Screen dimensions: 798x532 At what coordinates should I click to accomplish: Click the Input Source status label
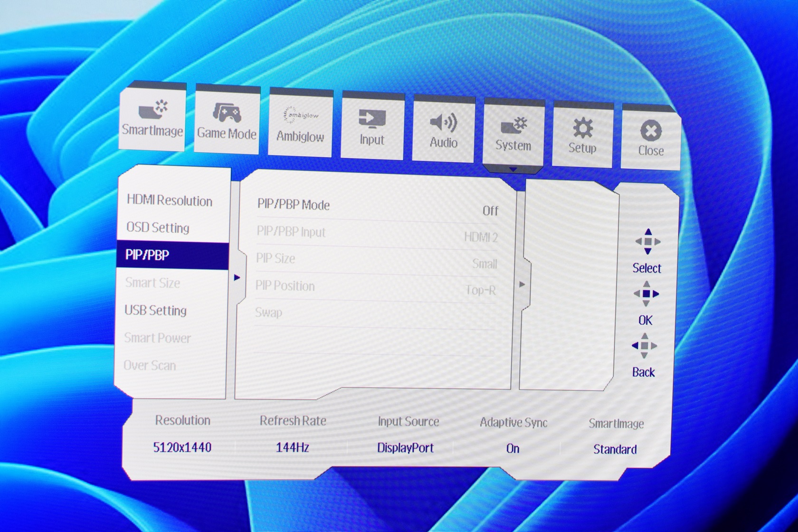click(x=408, y=422)
